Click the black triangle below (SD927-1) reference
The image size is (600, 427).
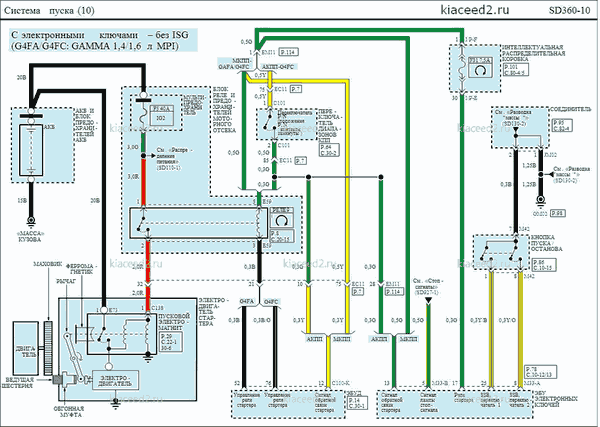[x=428, y=302]
